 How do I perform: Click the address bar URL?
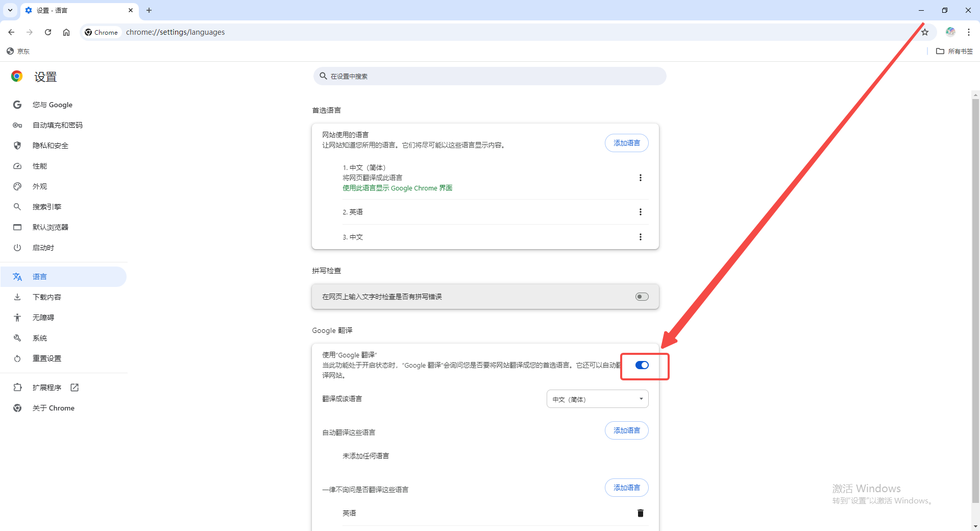pyautogui.click(x=175, y=32)
